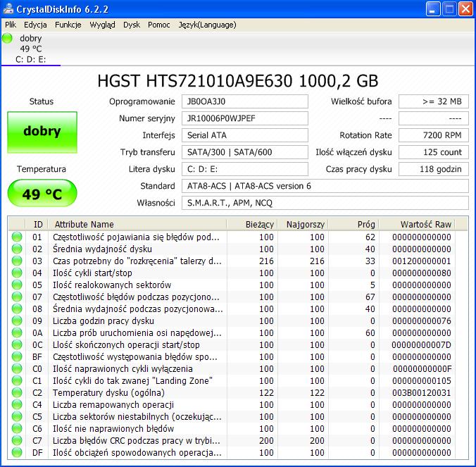Click raw value 001200000001
The width and height of the screenshot is (476, 467).
coord(421,261)
